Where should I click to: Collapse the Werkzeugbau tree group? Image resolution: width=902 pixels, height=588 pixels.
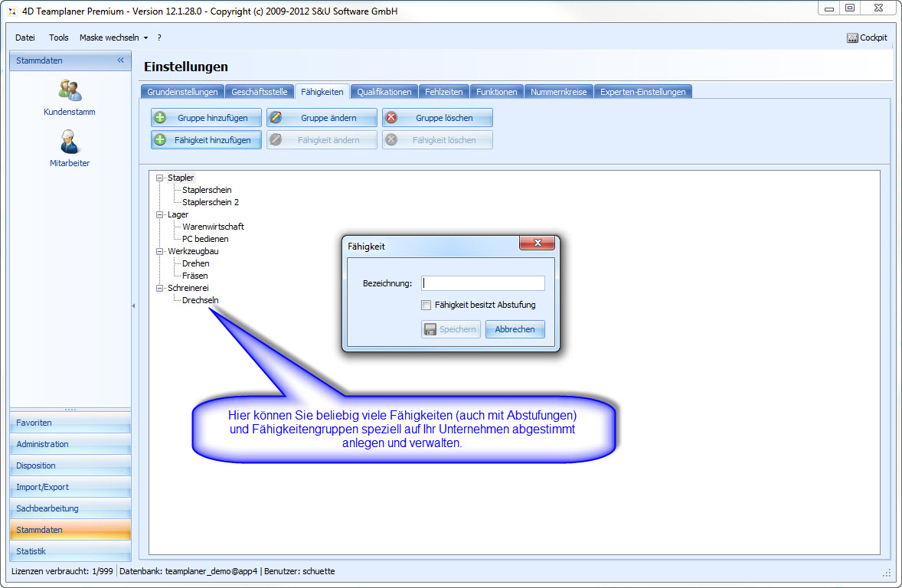click(160, 251)
